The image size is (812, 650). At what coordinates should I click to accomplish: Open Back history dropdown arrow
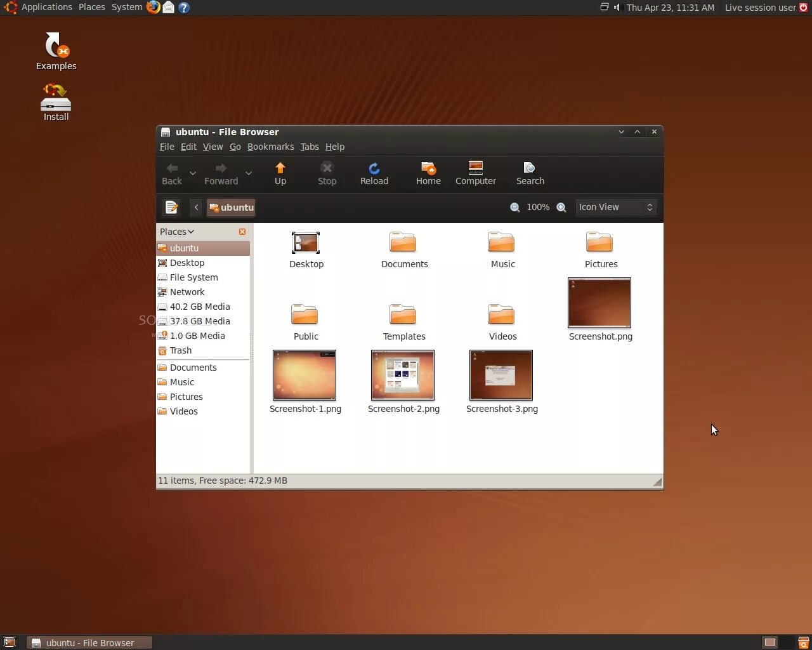point(193,173)
